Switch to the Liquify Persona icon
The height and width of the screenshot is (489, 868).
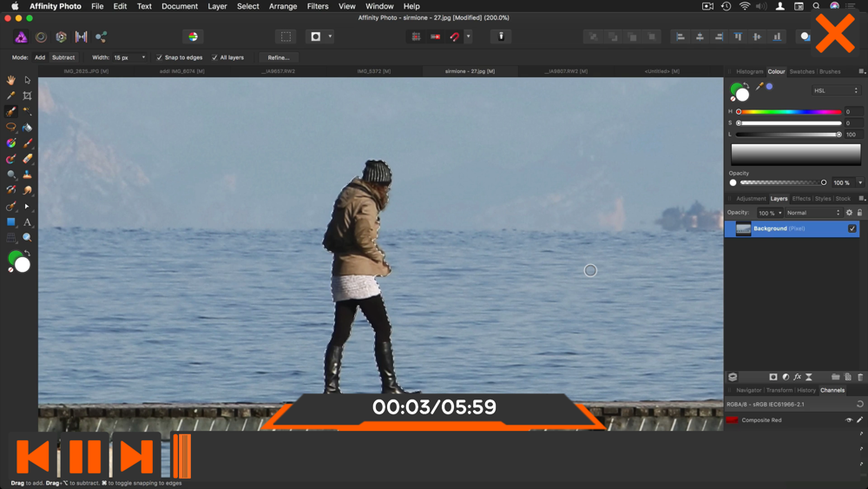pyautogui.click(x=41, y=36)
